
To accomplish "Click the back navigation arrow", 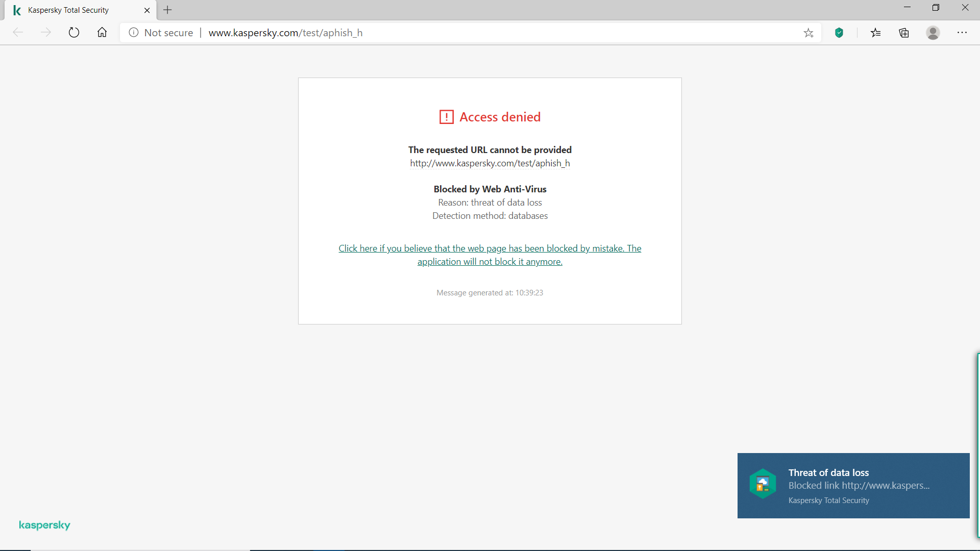I will (18, 33).
